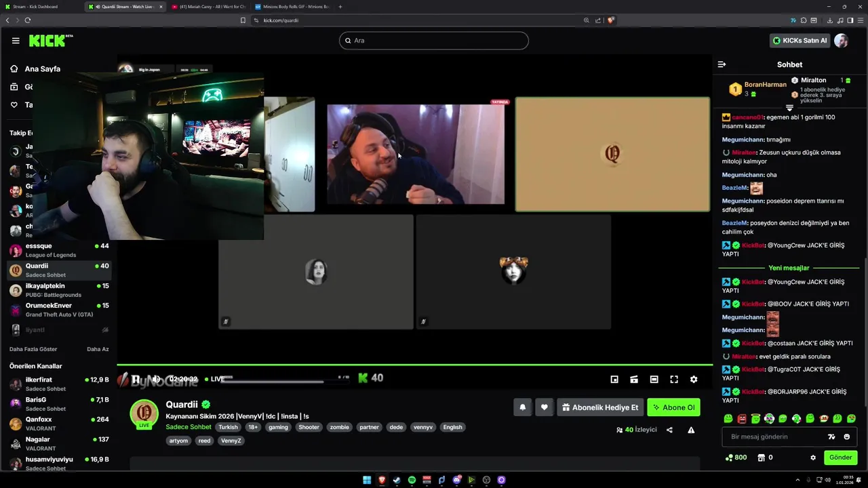The width and height of the screenshot is (868, 488).
Task: Click the Turkish tag
Action: click(x=228, y=427)
